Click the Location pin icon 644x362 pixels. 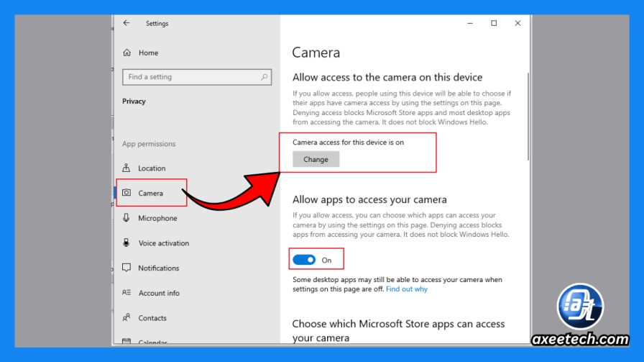coord(126,168)
